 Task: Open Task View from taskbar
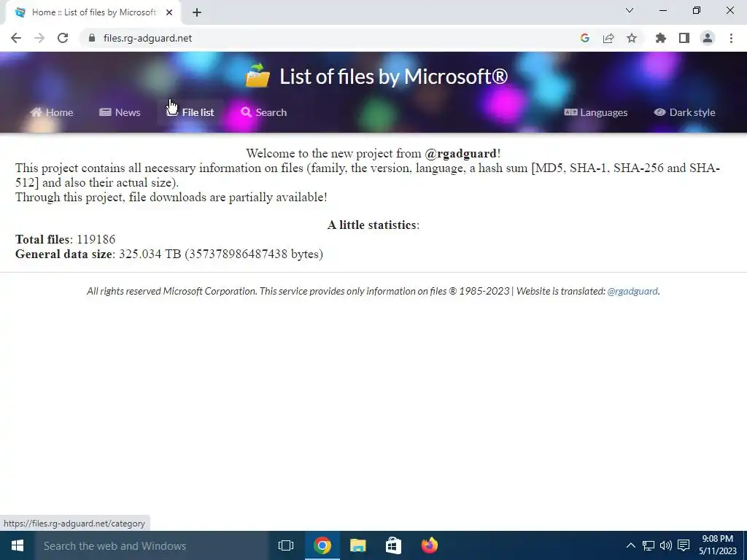[286, 545]
